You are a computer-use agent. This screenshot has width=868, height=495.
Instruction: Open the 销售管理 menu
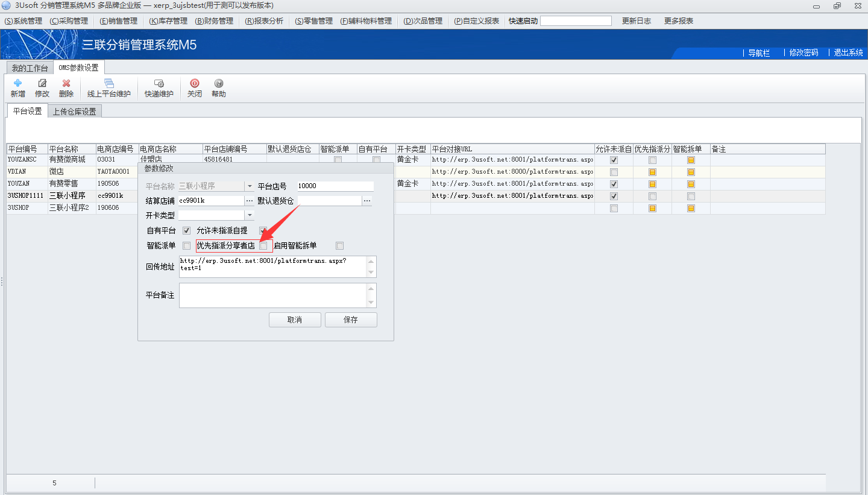tap(119, 20)
